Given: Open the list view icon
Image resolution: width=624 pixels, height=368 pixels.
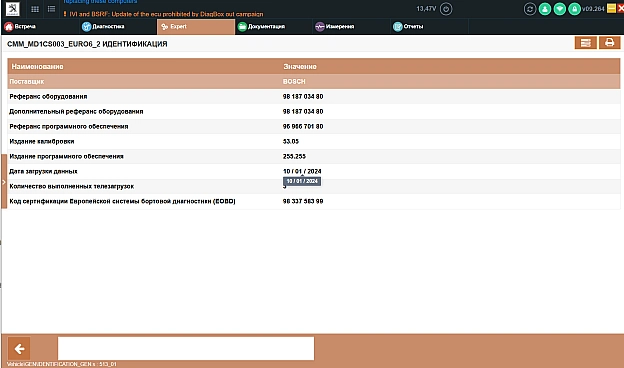Looking at the screenshot, I should [51, 9].
